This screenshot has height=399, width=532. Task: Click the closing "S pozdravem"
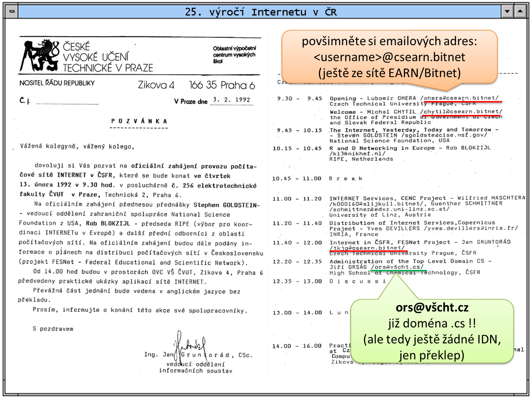pos(53,329)
